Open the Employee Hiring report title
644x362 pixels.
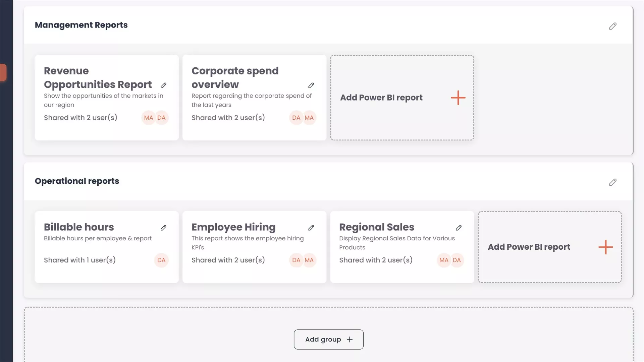pos(233,227)
